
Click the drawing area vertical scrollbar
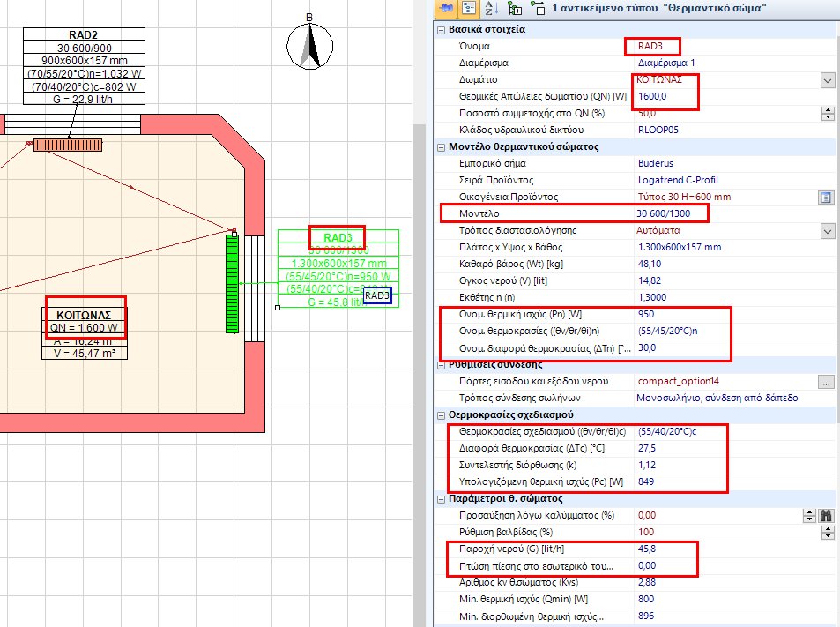(x=419, y=375)
